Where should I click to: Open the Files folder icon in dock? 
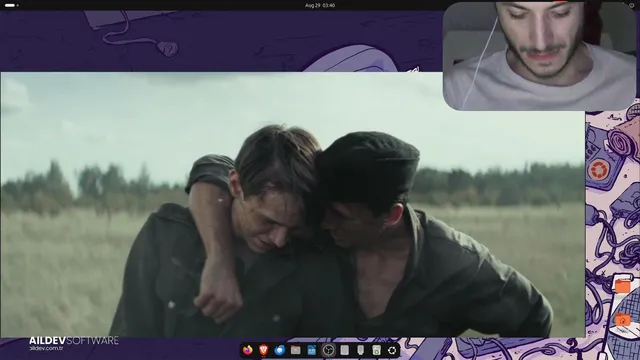[x=296, y=350]
